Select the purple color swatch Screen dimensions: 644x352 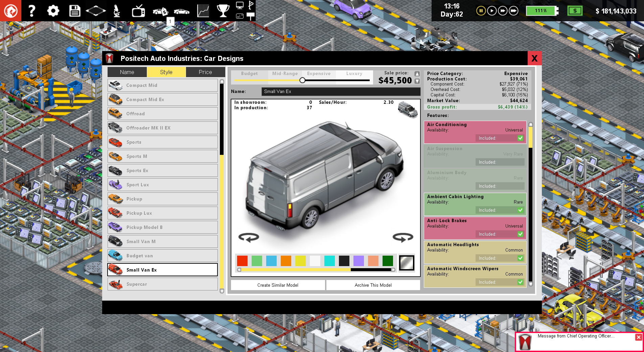pyautogui.click(x=359, y=261)
